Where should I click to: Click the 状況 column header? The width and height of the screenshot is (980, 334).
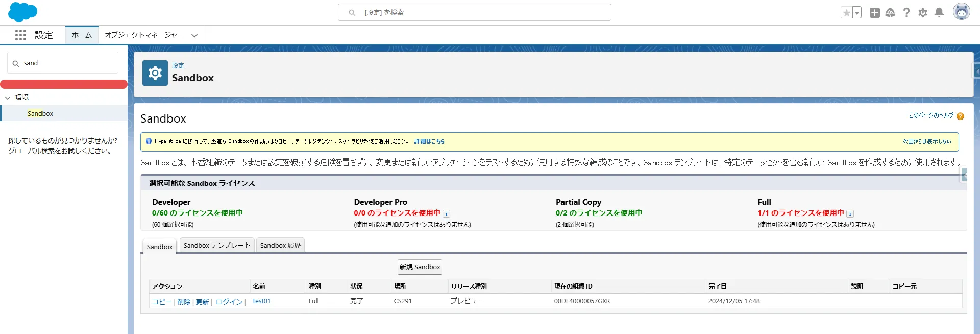(356, 287)
